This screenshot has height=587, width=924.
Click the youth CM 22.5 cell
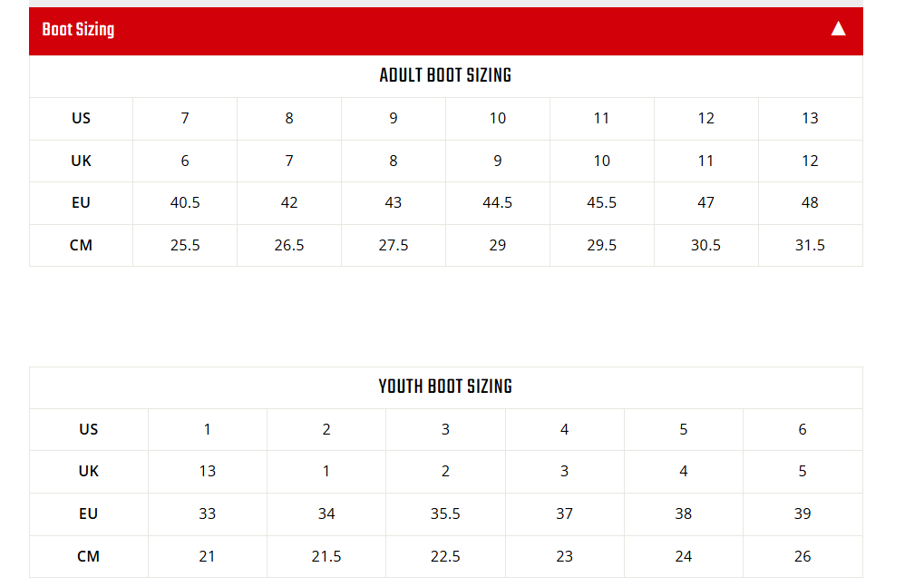pos(445,556)
